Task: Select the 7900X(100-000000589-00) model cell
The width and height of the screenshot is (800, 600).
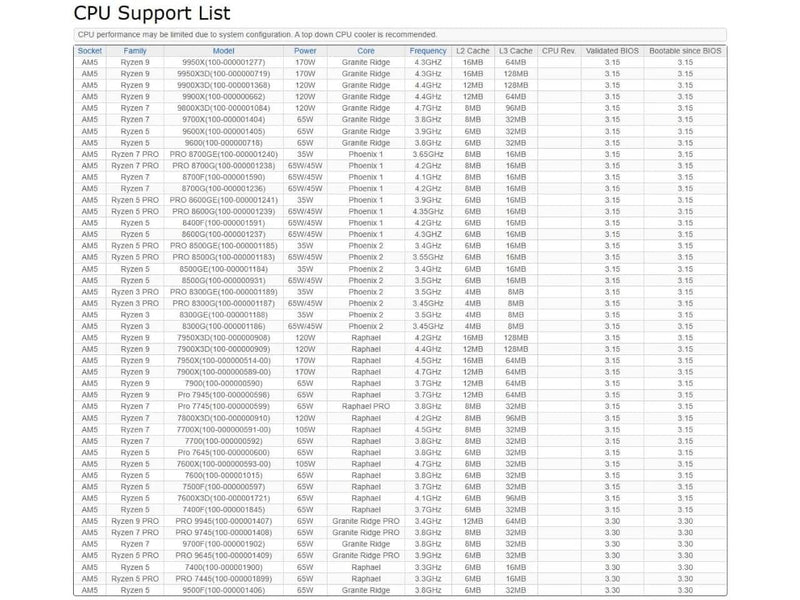Action: coord(223,372)
